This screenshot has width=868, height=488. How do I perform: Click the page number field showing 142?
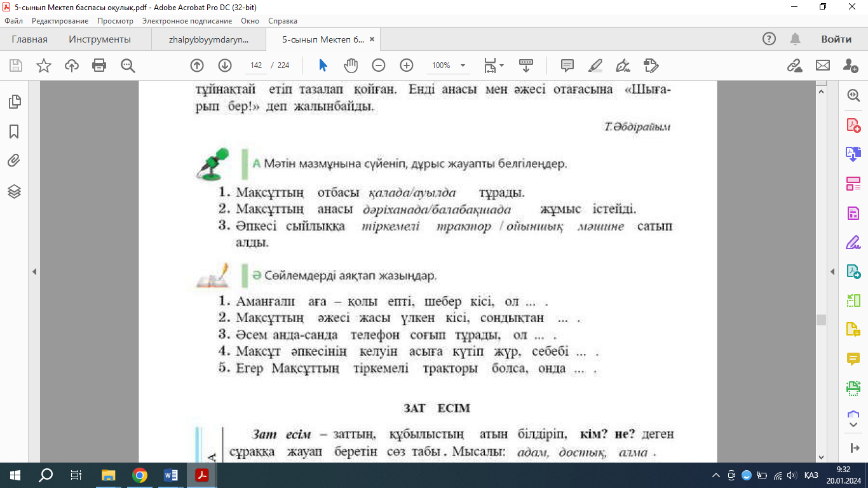point(257,65)
